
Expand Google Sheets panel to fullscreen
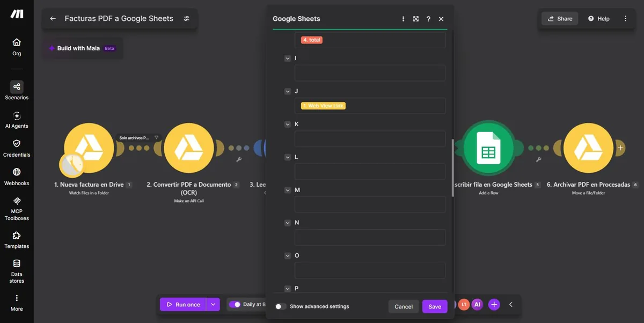416,19
